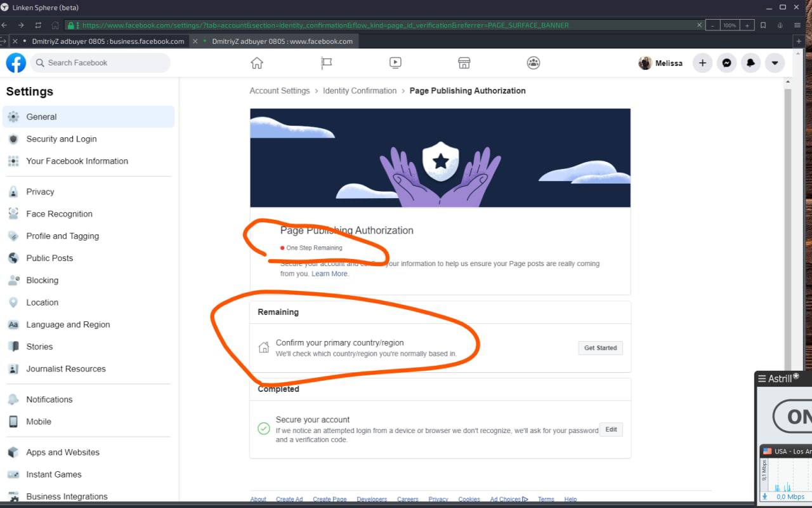
Task: Open the Linken Sphere hamburger menu
Action: click(797, 25)
